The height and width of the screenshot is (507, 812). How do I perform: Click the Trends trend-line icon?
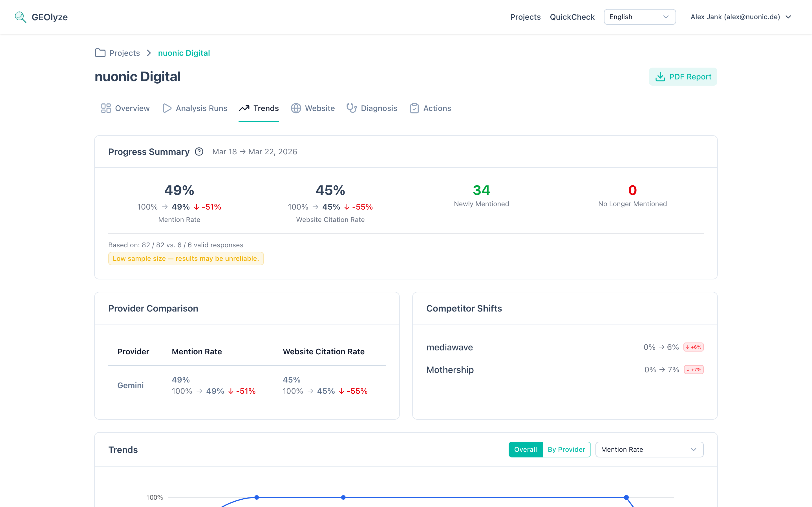pyautogui.click(x=245, y=108)
